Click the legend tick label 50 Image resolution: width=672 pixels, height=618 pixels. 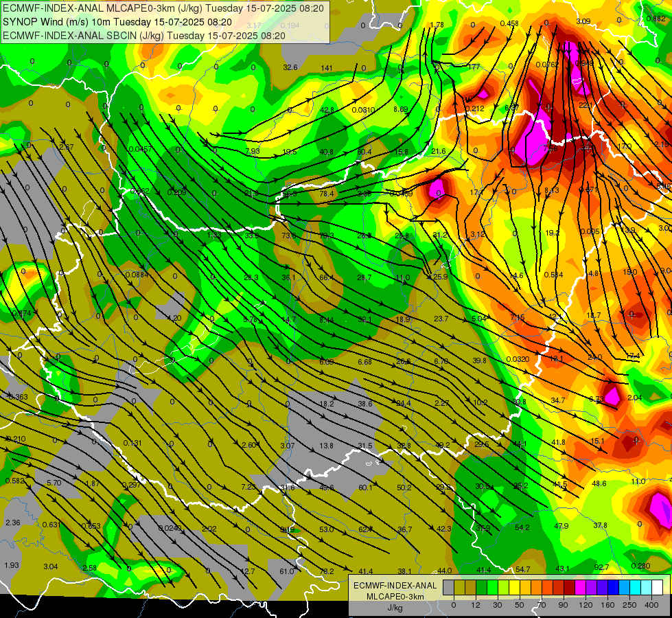519,605
